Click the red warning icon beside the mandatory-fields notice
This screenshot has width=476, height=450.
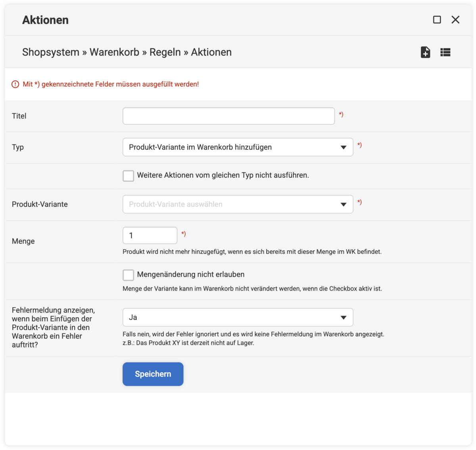(15, 84)
